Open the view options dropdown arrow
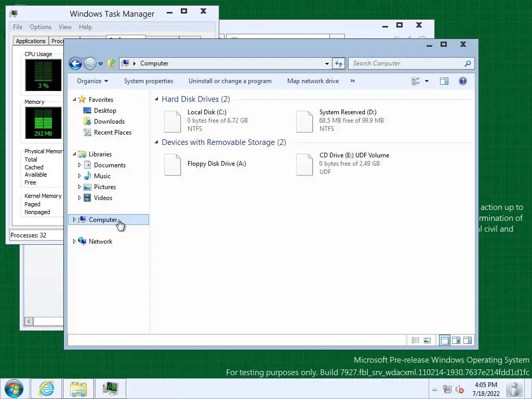Image resolution: width=532 pixels, height=399 pixels. pos(427,81)
